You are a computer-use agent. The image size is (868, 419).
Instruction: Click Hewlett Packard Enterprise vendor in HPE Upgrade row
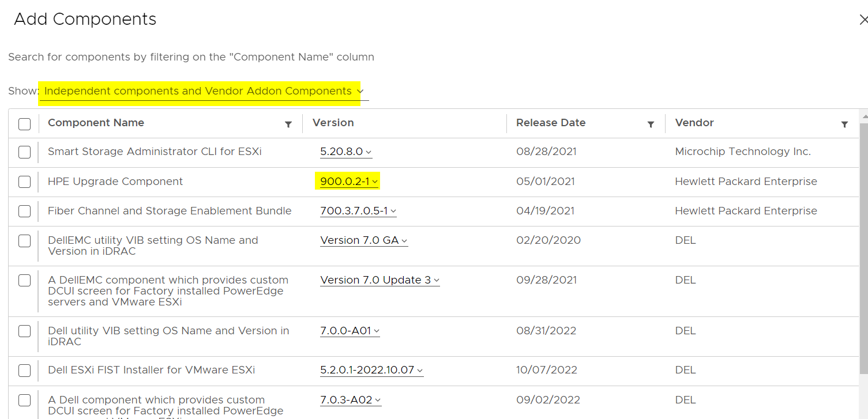[x=746, y=181]
